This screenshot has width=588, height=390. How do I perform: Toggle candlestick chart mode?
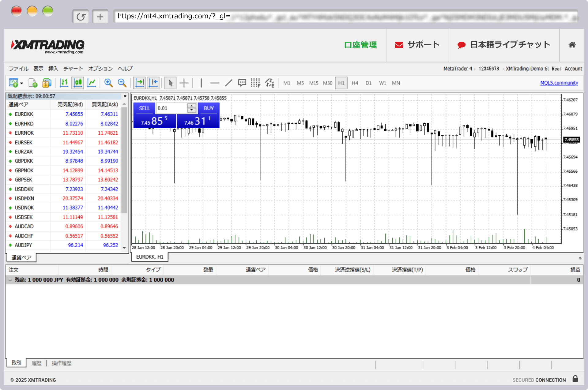78,83
